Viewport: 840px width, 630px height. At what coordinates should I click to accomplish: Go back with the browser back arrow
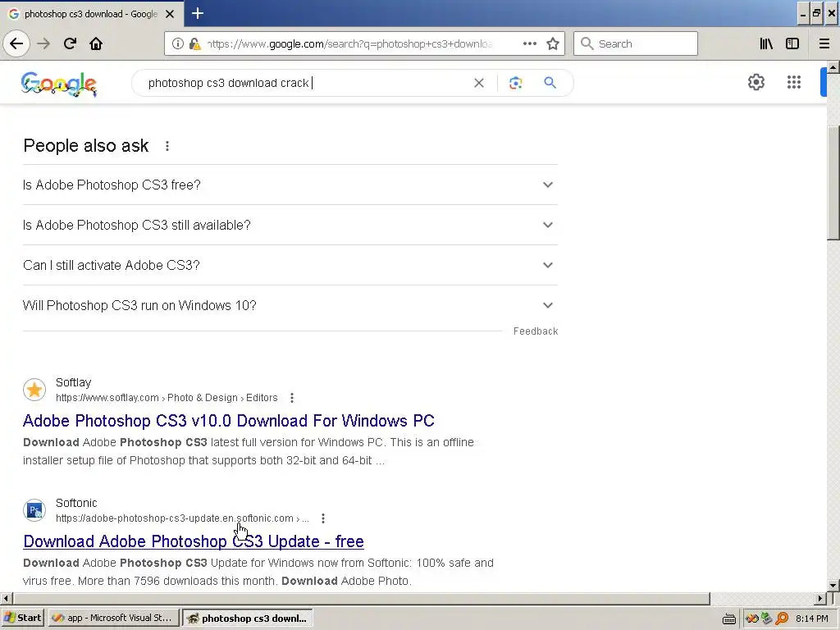pos(16,43)
